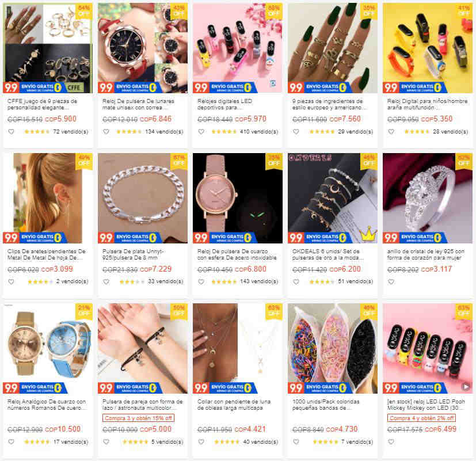
Task: Like the Reloj De pulsera De lunares watch
Action: 106,132
